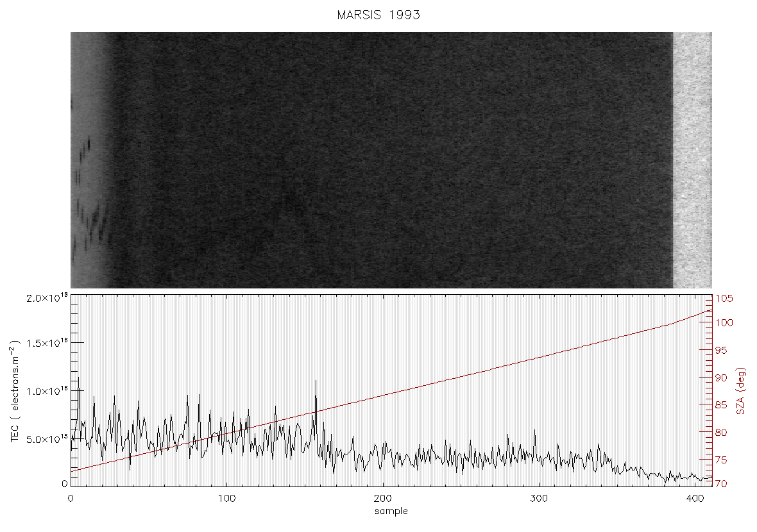Click the 90 value on SZA axis
757x532 pixels.
721,378
